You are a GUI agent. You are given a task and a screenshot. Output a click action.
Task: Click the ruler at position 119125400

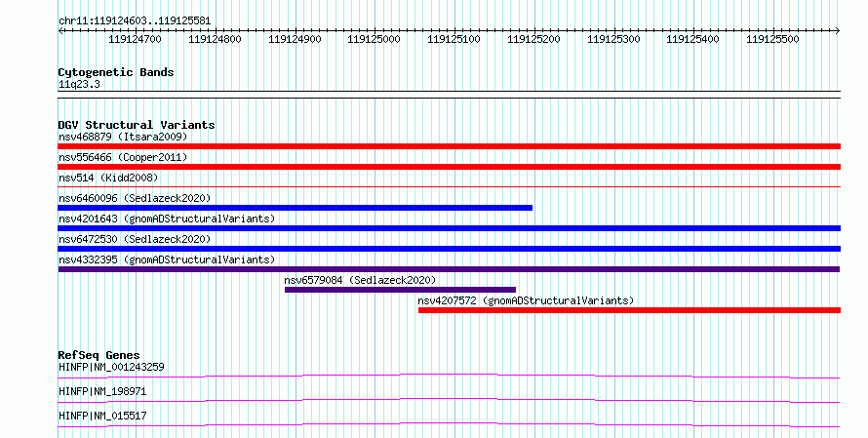(693, 39)
